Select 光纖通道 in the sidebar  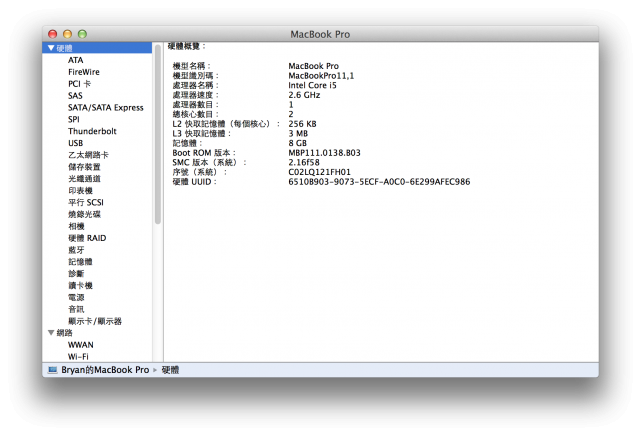[x=84, y=178]
